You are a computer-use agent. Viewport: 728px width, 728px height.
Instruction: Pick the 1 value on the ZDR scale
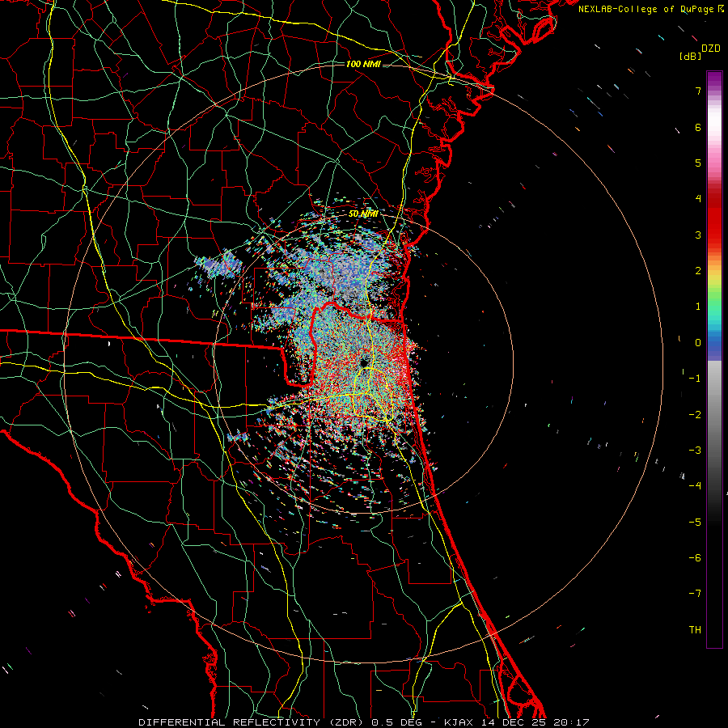tap(698, 307)
